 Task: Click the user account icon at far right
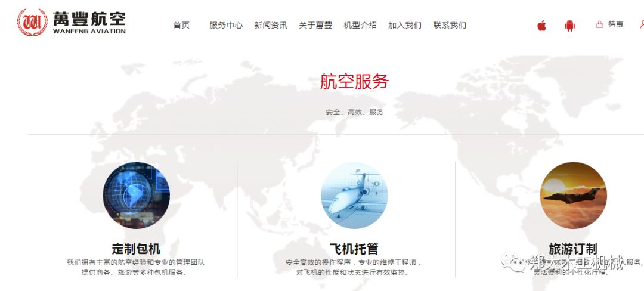click(642, 24)
